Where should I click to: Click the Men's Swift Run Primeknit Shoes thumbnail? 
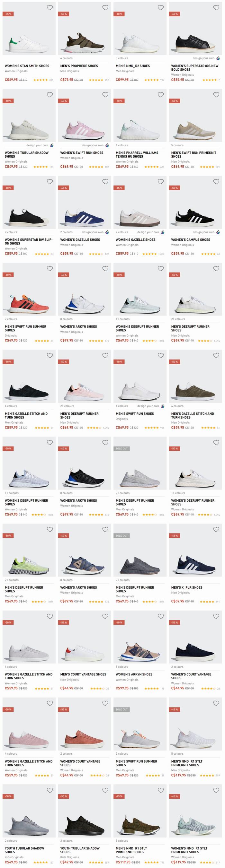pyautogui.click(x=195, y=115)
